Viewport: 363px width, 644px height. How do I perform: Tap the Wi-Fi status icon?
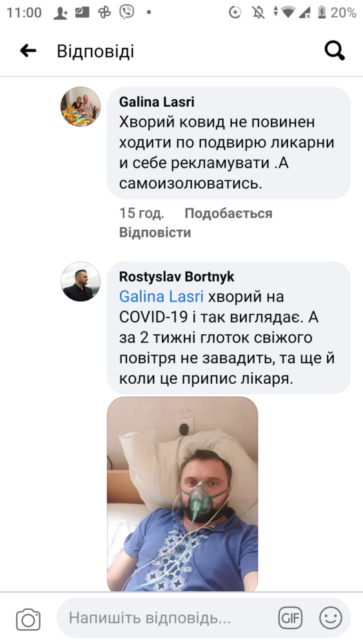click(x=288, y=12)
